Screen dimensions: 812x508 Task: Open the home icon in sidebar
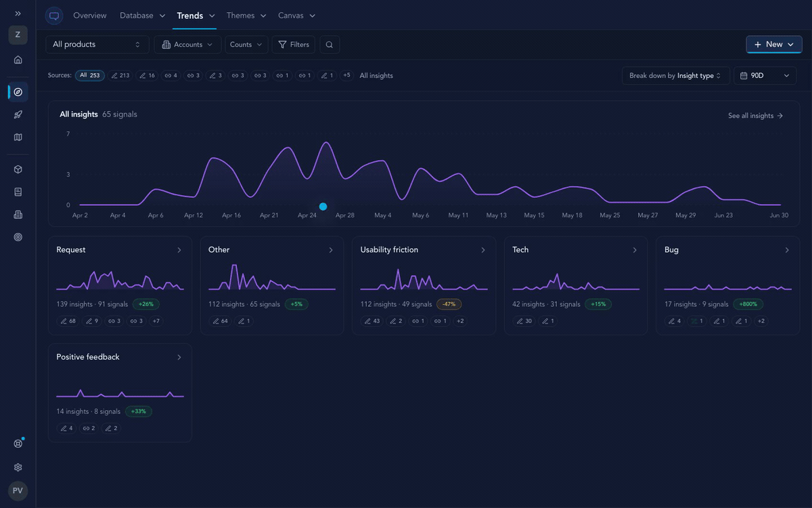click(x=18, y=60)
